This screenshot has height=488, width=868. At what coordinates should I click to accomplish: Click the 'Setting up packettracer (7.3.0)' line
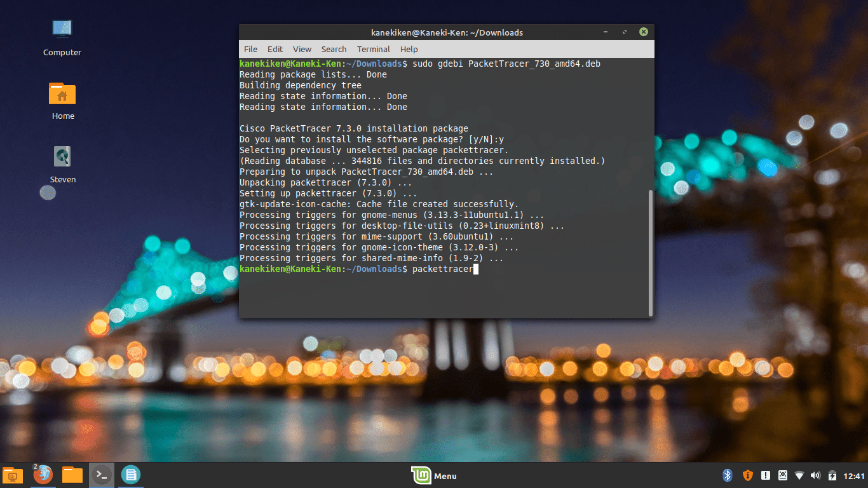pyautogui.click(x=329, y=193)
